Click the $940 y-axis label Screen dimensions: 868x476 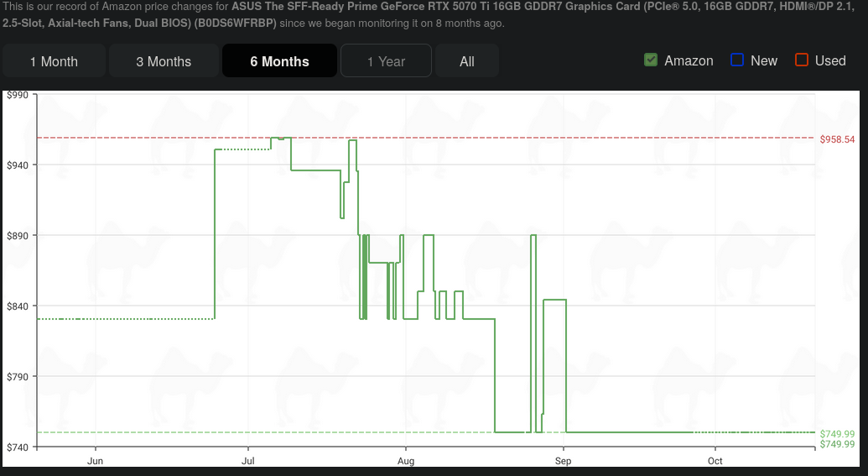tap(17, 165)
